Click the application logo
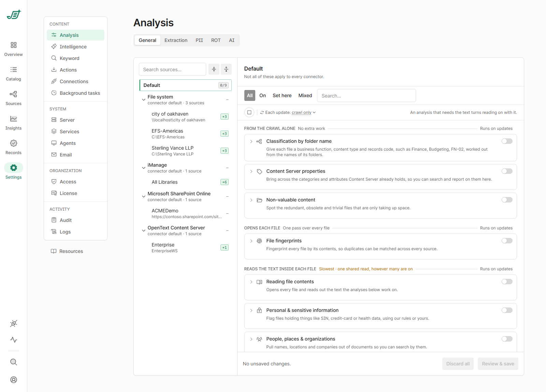 14,15
